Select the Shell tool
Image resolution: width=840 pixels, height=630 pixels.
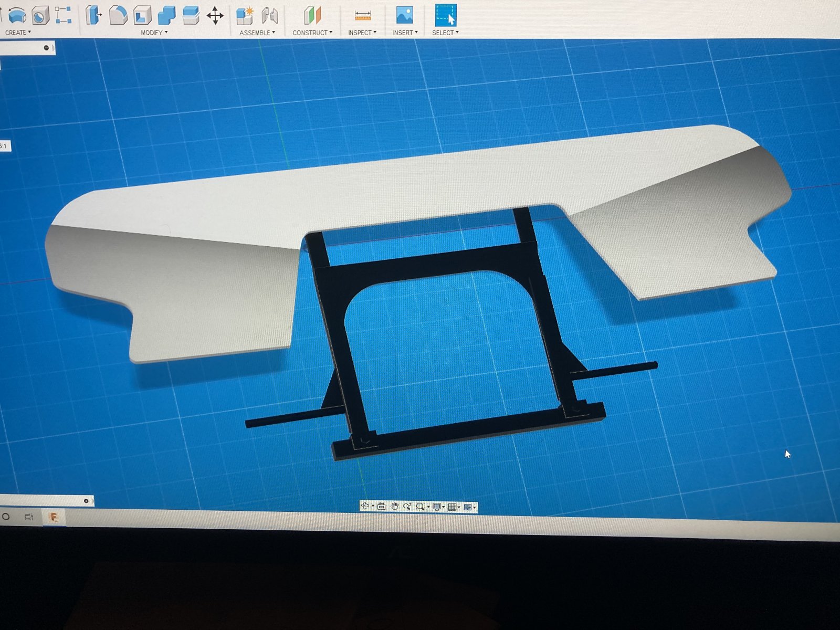point(142,15)
